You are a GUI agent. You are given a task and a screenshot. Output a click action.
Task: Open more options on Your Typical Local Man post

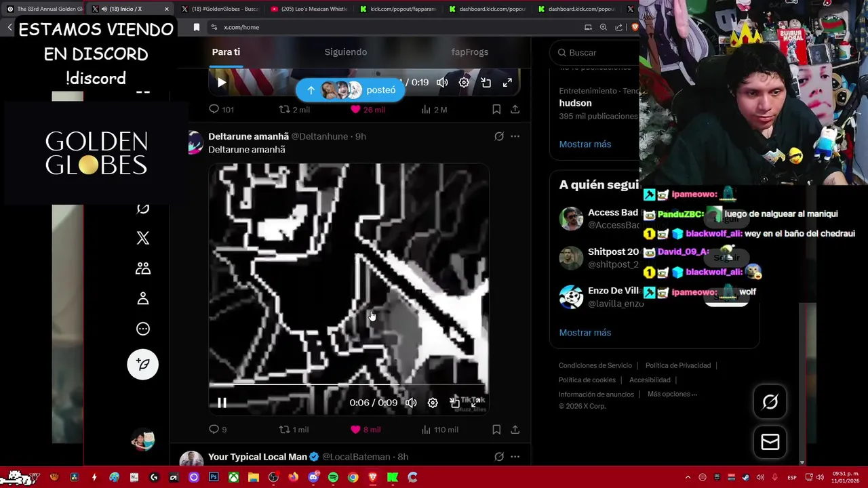[x=515, y=457]
